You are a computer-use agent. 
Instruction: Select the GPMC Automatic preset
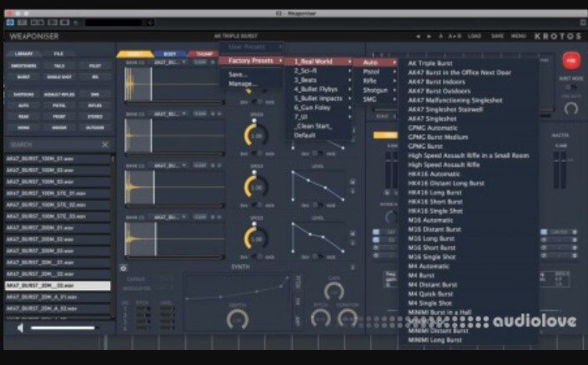coord(433,127)
